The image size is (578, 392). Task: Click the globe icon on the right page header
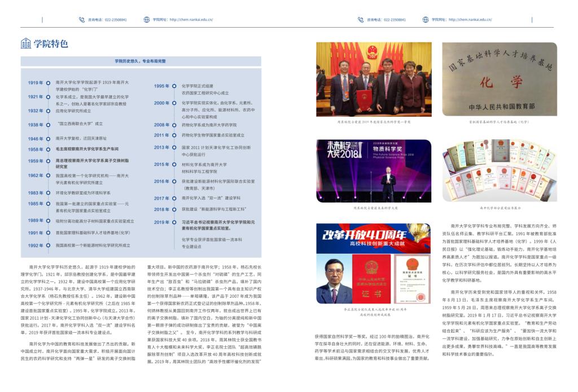tap(426, 20)
